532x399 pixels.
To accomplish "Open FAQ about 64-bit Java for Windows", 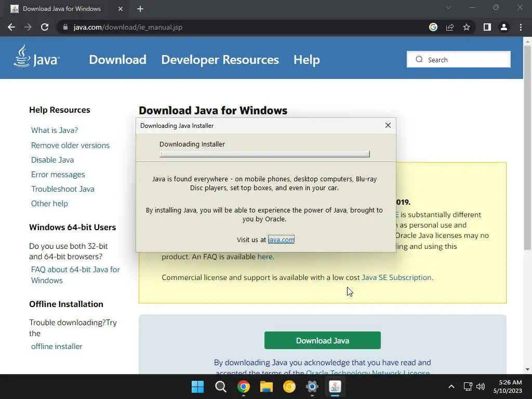I will point(75,275).
